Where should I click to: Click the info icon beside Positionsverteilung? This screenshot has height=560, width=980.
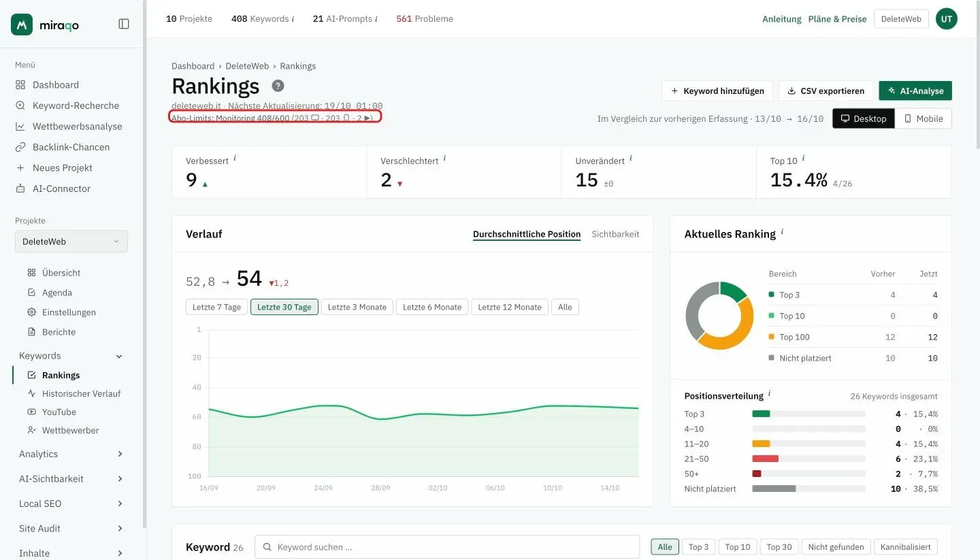point(770,394)
